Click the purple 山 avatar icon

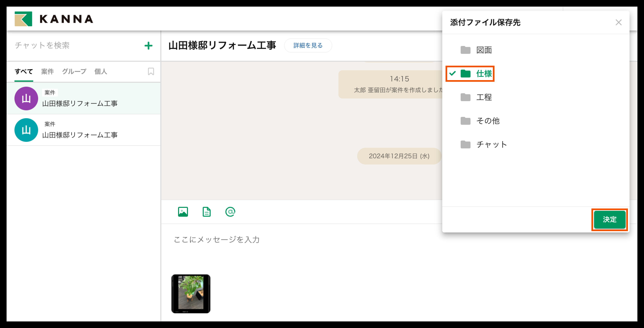pyautogui.click(x=26, y=98)
